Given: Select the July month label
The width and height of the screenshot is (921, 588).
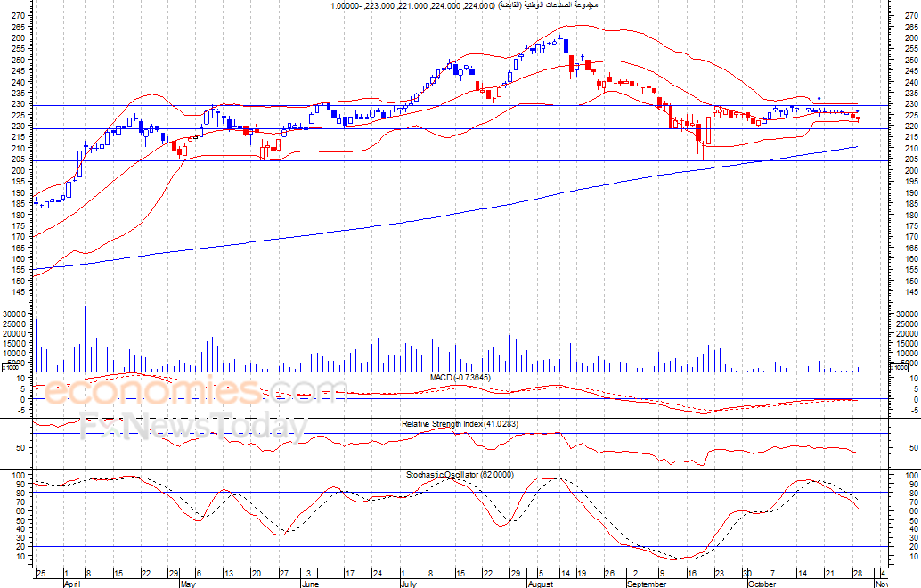Looking at the screenshot, I should coord(408,584).
